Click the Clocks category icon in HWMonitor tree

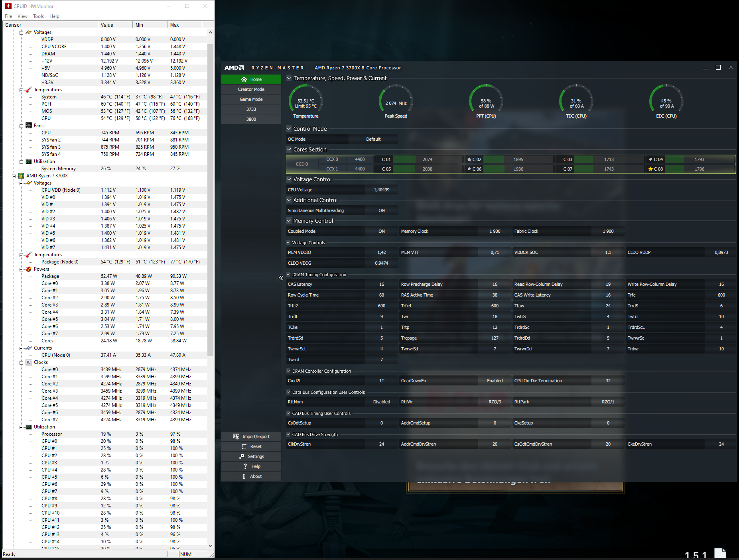tap(29, 362)
